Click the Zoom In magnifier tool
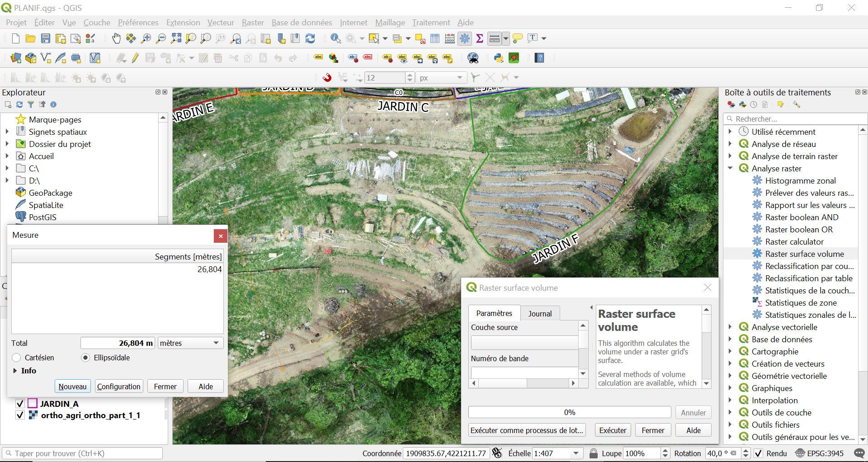Image resolution: width=868 pixels, height=462 pixels. click(x=146, y=39)
